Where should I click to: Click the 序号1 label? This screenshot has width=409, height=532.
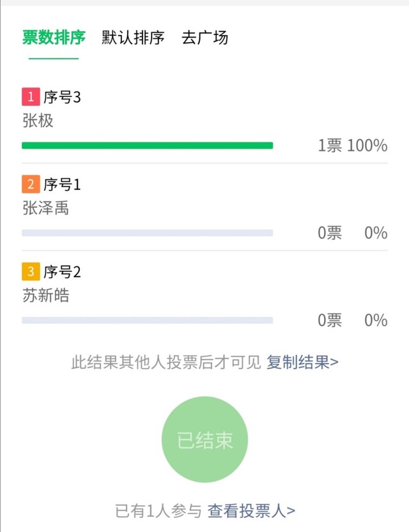click(x=62, y=185)
